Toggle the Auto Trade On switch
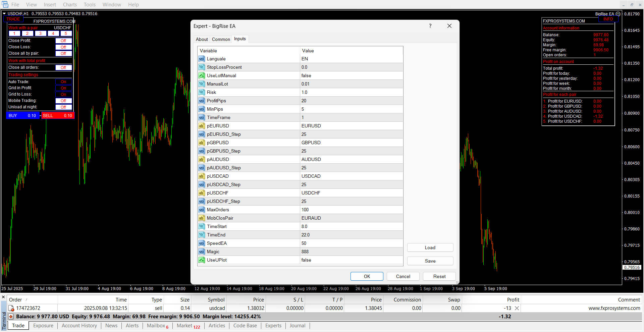644x332 pixels. point(63,82)
